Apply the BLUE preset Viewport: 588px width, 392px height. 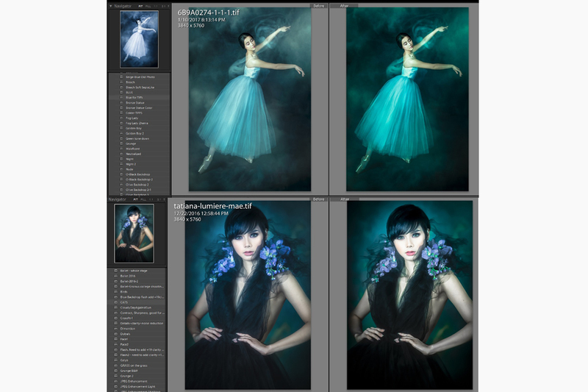click(x=129, y=92)
